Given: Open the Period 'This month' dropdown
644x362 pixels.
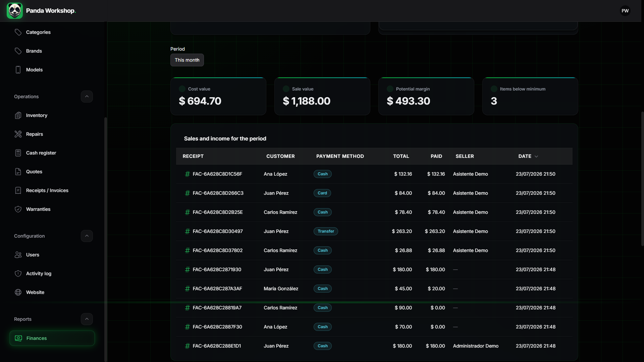Looking at the screenshot, I should point(187,60).
